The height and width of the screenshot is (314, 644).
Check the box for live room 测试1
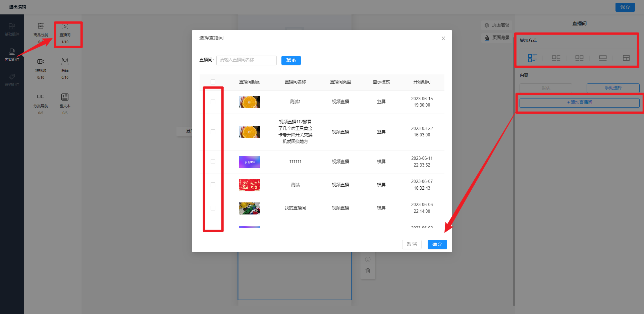click(213, 102)
